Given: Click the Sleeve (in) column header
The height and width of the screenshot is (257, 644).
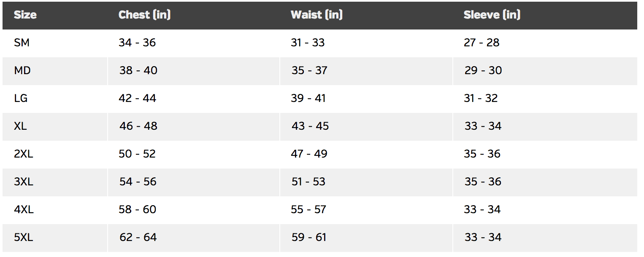Looking at the screenshot, I should 492,15.
